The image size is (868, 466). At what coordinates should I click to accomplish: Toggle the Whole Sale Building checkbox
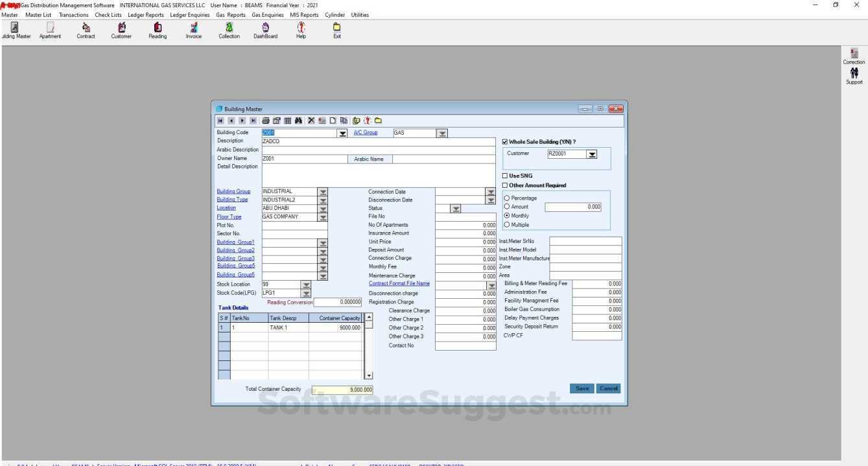505,141
